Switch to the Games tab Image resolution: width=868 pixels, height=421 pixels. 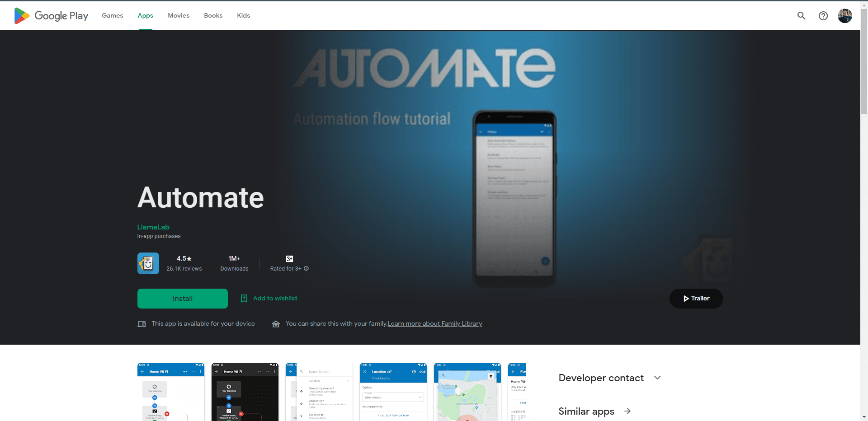[112, 15]
